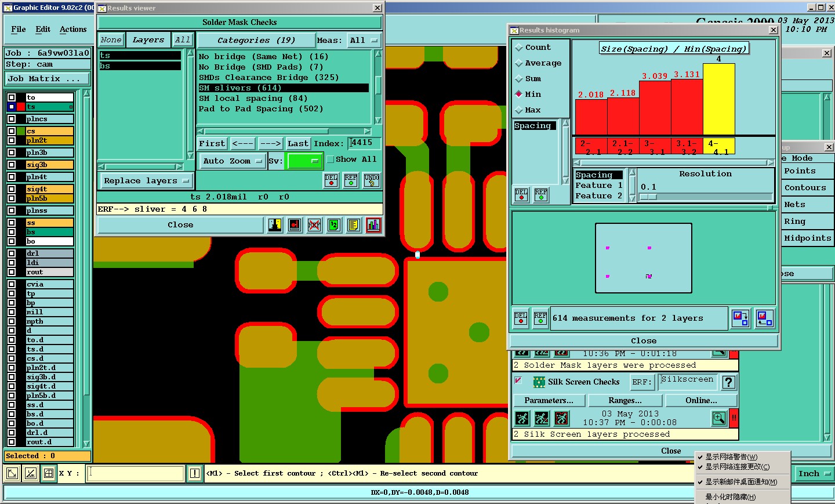Open the Inch units dropdown
The height and width of the screenshot is (504, 835).
(814, 474)
